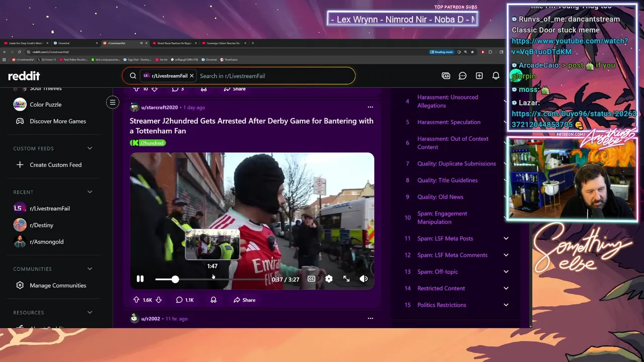Switch to Street Racer Realizes browser tab
Screen dimensions: 644x362
pyautogui.click(x=174, y=43)
